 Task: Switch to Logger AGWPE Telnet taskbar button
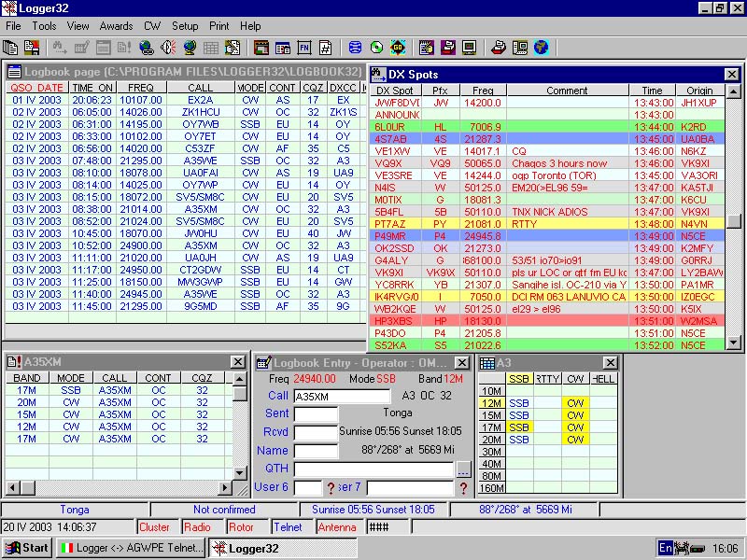131,548
